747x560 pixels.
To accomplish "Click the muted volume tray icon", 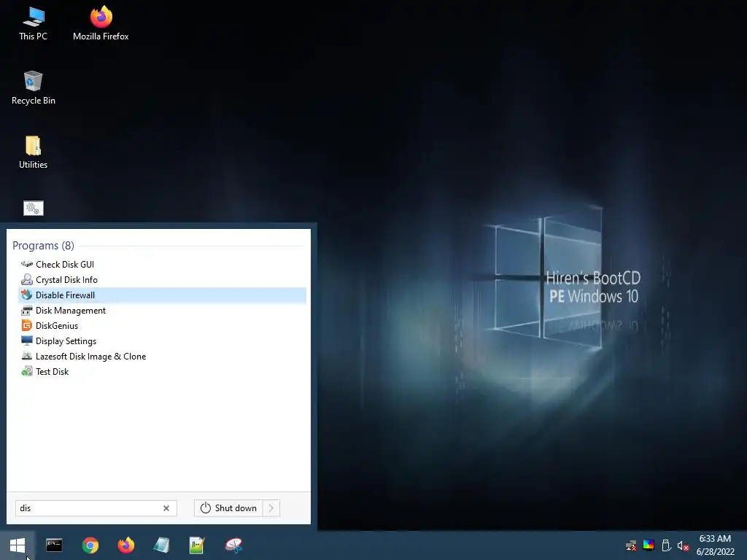I will coord(683,545).
